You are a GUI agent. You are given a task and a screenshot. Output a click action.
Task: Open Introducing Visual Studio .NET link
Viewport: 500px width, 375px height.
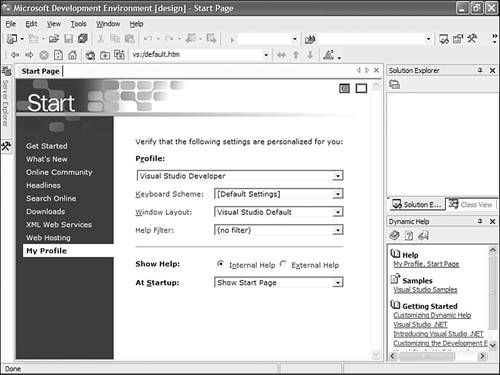[438, 334]
